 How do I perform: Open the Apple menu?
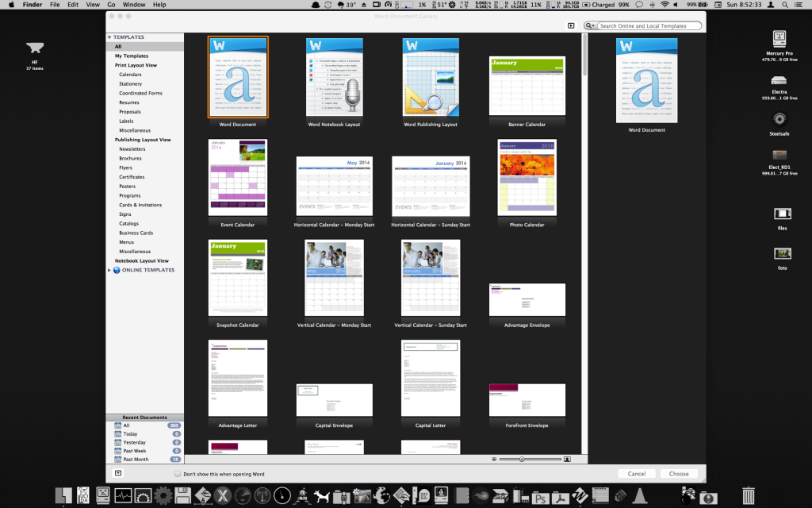11,5
